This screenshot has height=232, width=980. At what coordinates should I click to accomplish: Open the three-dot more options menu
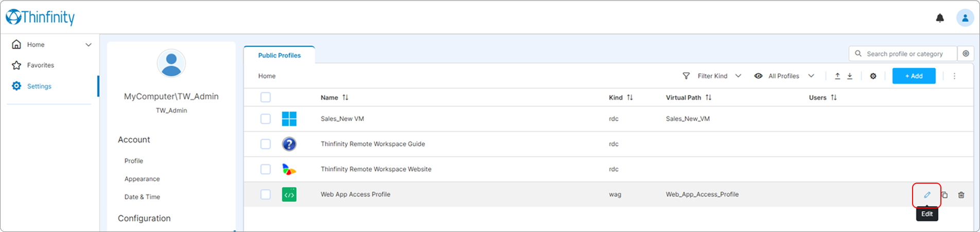(954, 76)
